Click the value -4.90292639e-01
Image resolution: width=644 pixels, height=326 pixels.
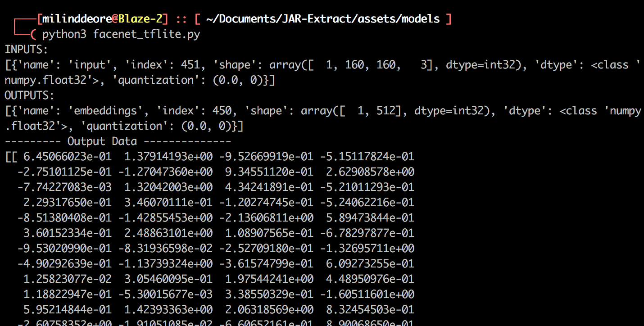pyautogui.click(x=64, y=264)
